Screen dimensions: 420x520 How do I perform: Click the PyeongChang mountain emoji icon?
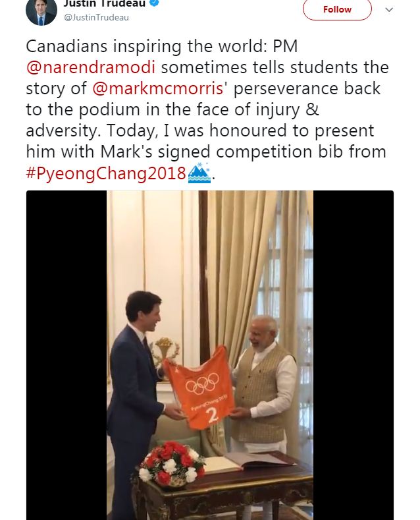(199, 173)
